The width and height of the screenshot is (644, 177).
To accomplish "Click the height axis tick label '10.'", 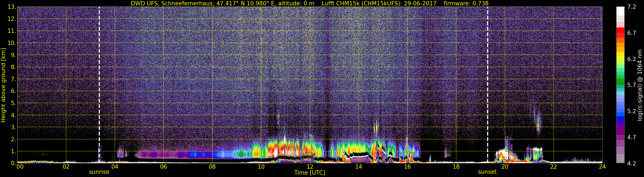I will point(12,43).
